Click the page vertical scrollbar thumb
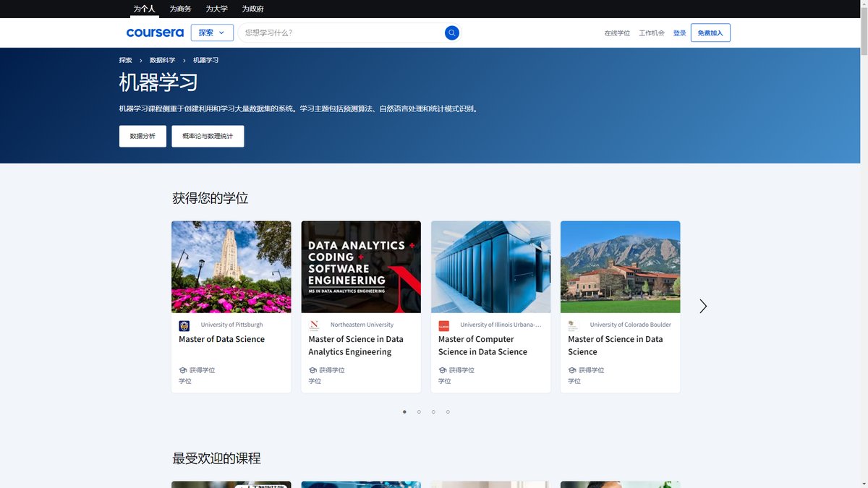868x488 pixels. point(864,33)
